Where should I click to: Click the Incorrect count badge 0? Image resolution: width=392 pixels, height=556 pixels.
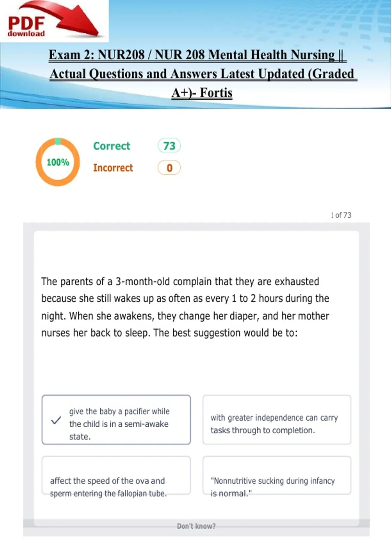(x=169, y=168)
